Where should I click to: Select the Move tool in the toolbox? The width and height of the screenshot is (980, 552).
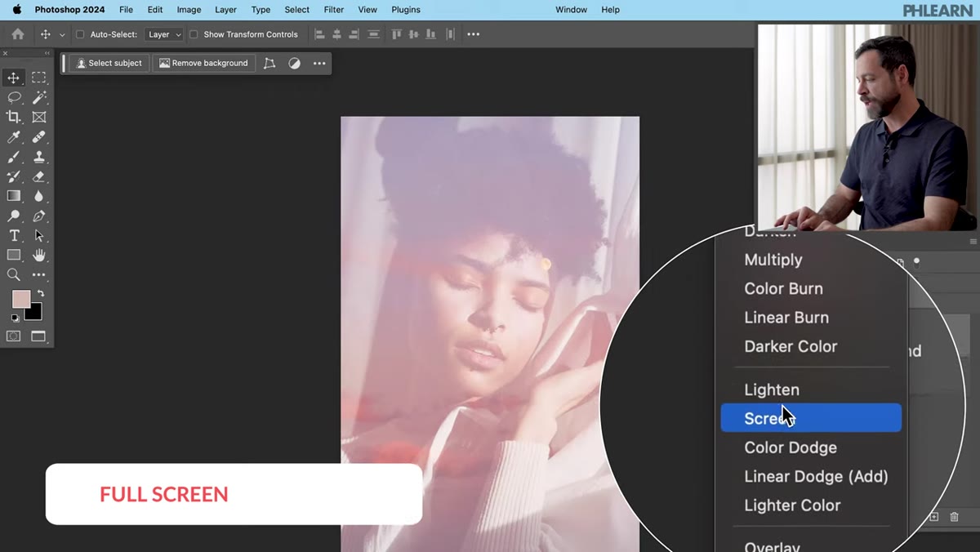[14, 78]
